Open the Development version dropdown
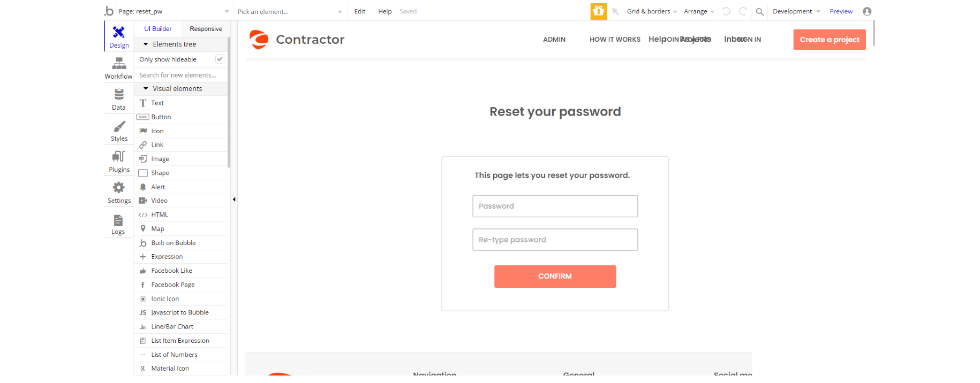The image size is (980, 383). [x=796, y=11]
